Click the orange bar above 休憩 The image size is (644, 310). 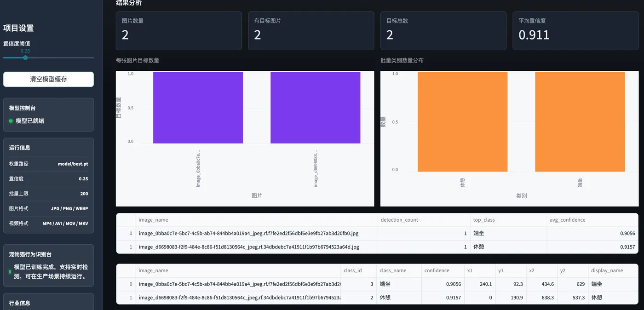tap(462, 121)
